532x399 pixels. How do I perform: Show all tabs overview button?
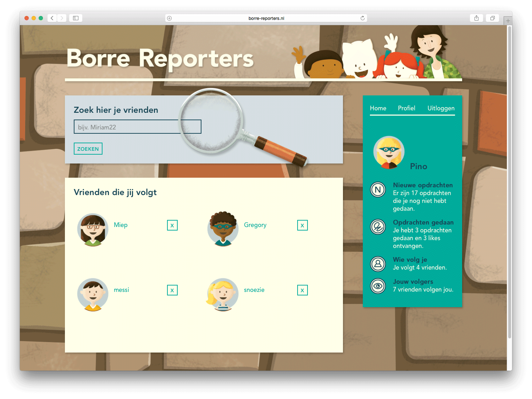click(x=492, y=18)
